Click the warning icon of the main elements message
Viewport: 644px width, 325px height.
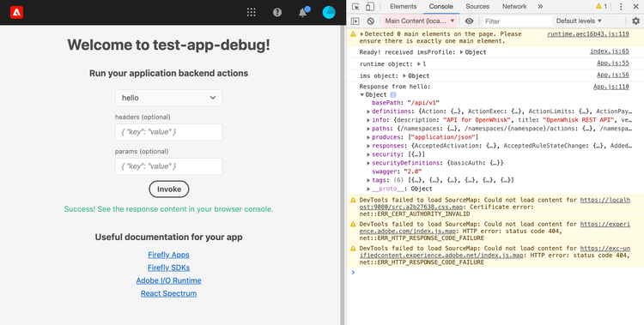353,34
